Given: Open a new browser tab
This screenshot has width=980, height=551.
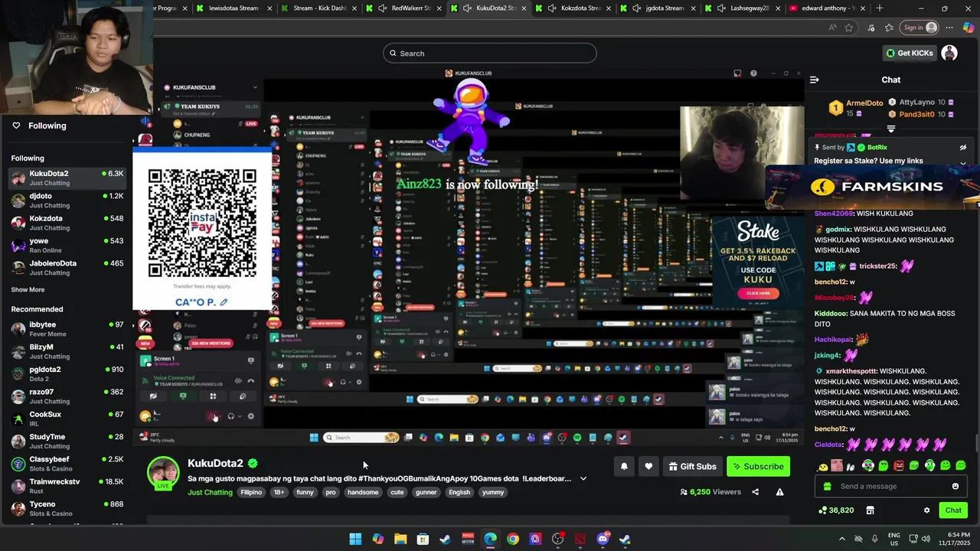Looking at the screenshot, I should tap(879, 8).
